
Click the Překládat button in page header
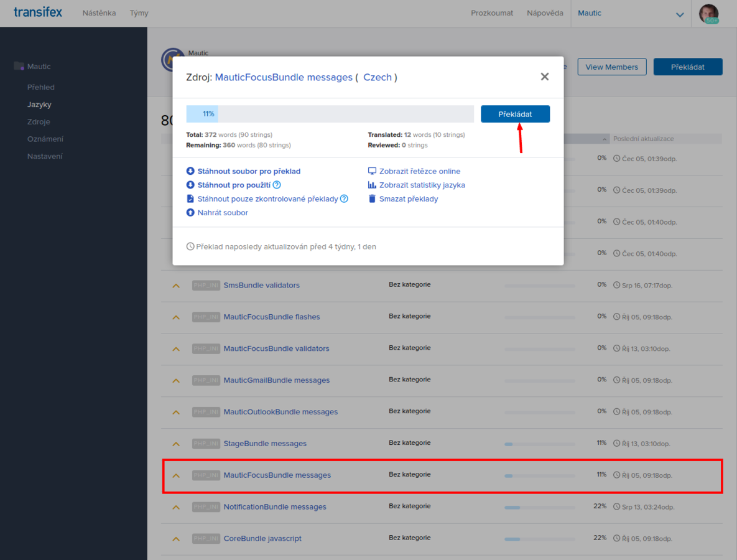pos(688,67)
